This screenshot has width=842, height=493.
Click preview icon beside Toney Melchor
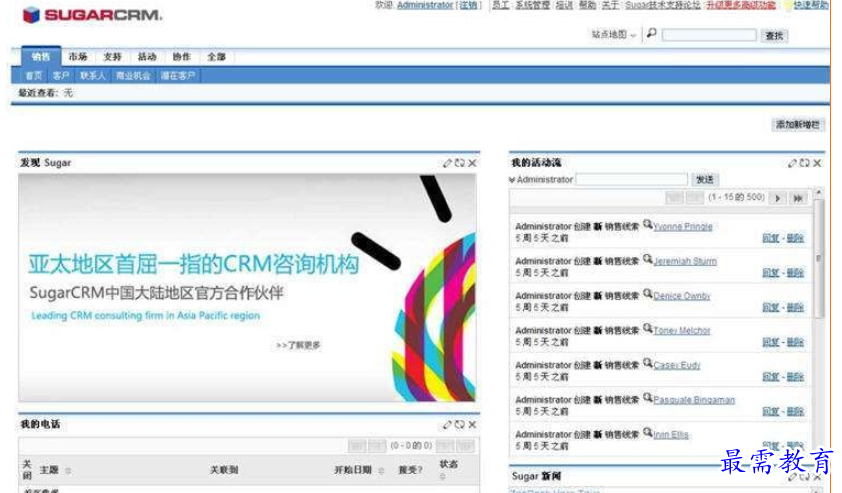pos(648,328)
